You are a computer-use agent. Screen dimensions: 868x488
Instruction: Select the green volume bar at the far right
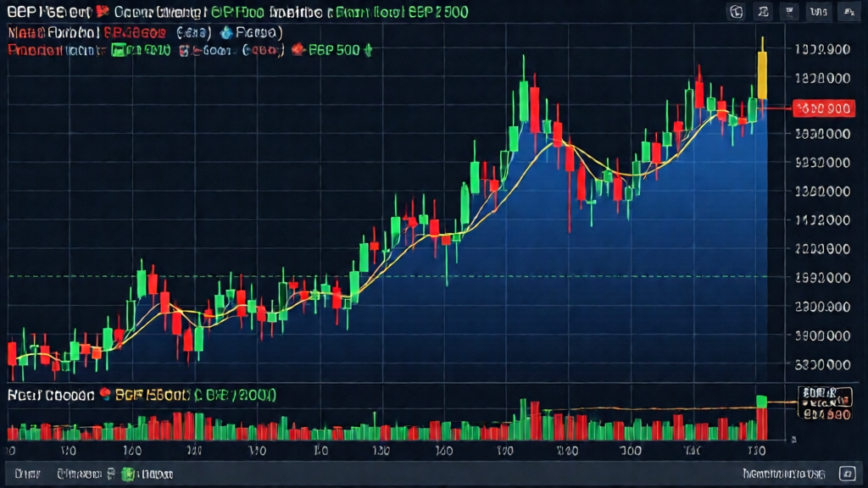tap(762, 402)
